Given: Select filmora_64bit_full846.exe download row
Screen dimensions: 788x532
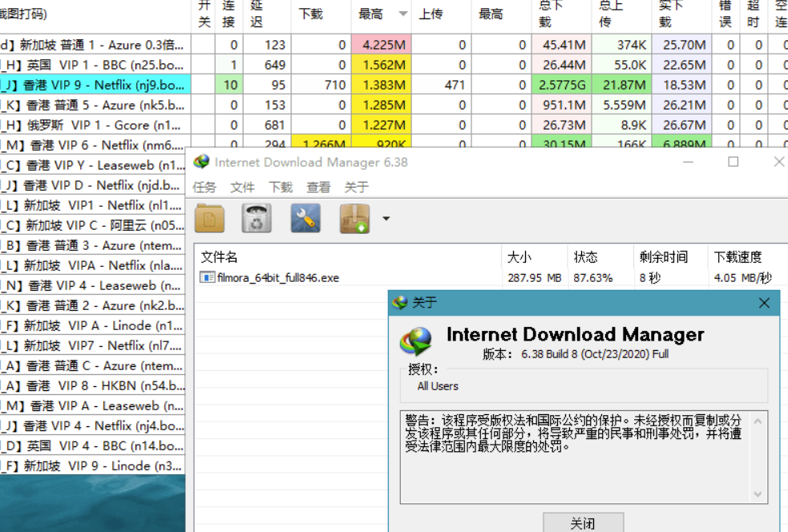Looking at the screenshot, I should [x=491, y=278].
